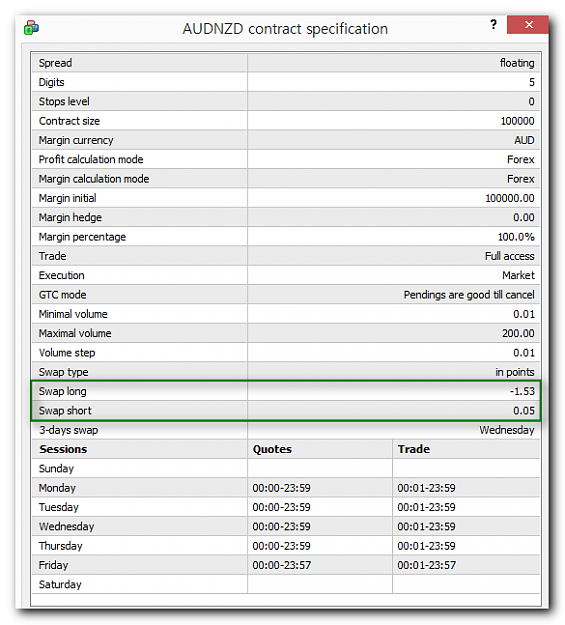This screenshot has height=625, width=565.
Task: Click the Maximal volume value 200.00
Action: [518, 333]
